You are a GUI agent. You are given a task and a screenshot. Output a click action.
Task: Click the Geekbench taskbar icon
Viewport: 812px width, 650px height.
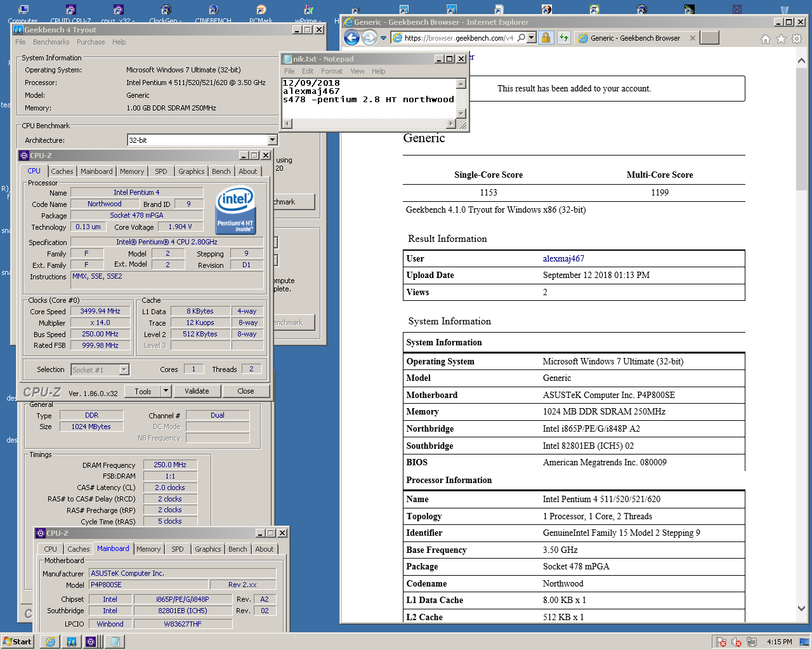click(72, 642)
